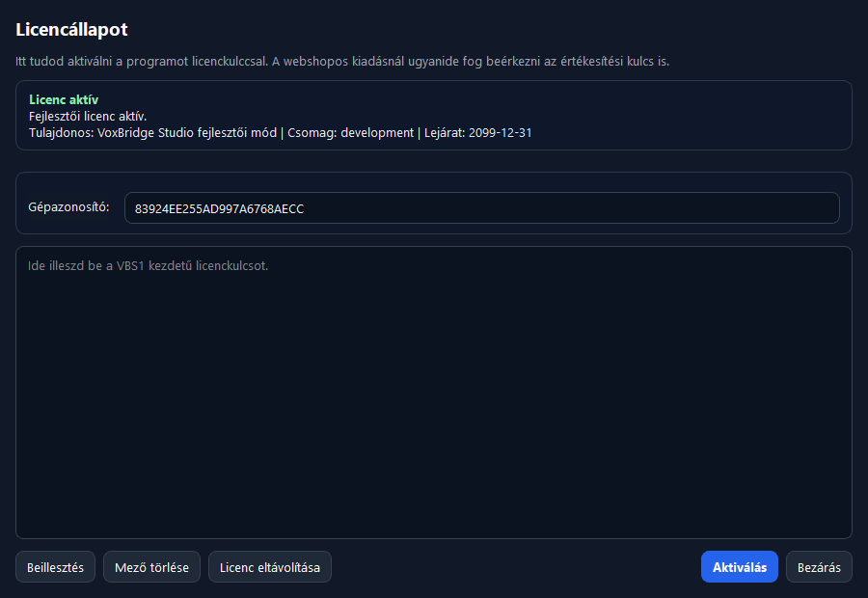Click the Tulajdonos owner information line
Screen dimensions: 868x598
280,133
